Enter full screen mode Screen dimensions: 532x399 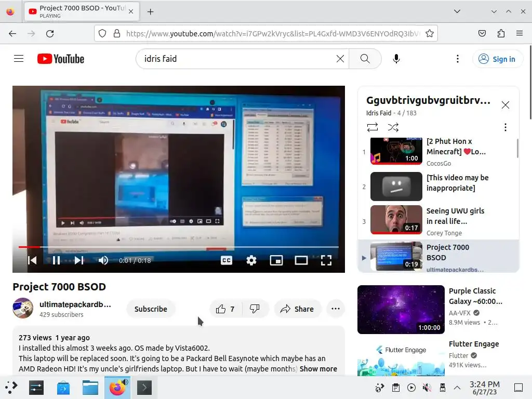(x=326, y=260)
